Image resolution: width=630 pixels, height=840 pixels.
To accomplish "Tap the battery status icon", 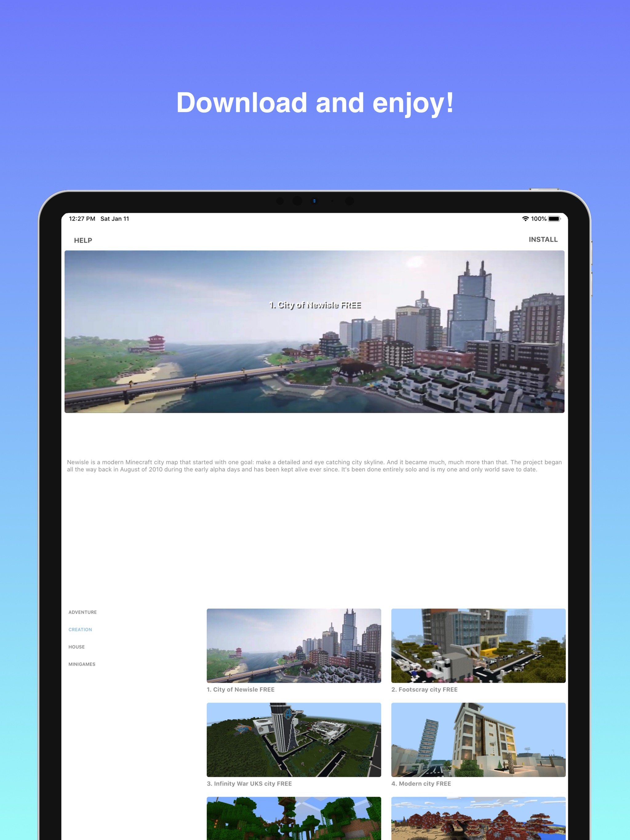I will [x=554, y=219].
